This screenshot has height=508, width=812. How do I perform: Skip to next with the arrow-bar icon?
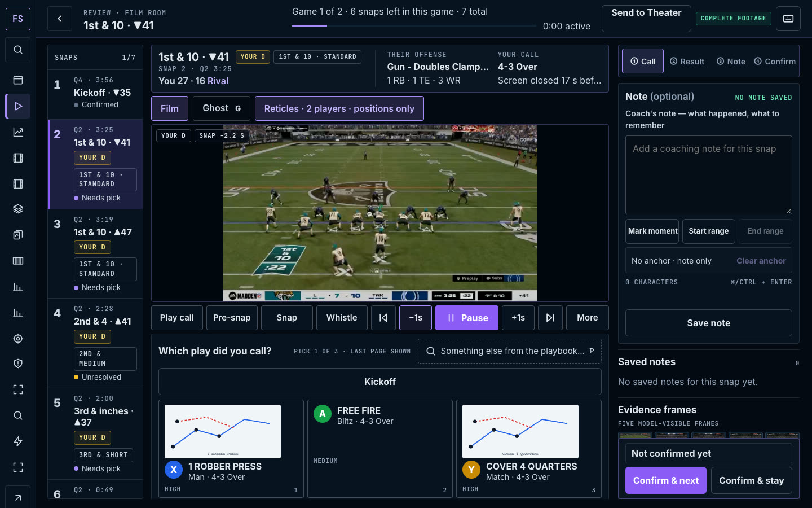tap(550, 318)
